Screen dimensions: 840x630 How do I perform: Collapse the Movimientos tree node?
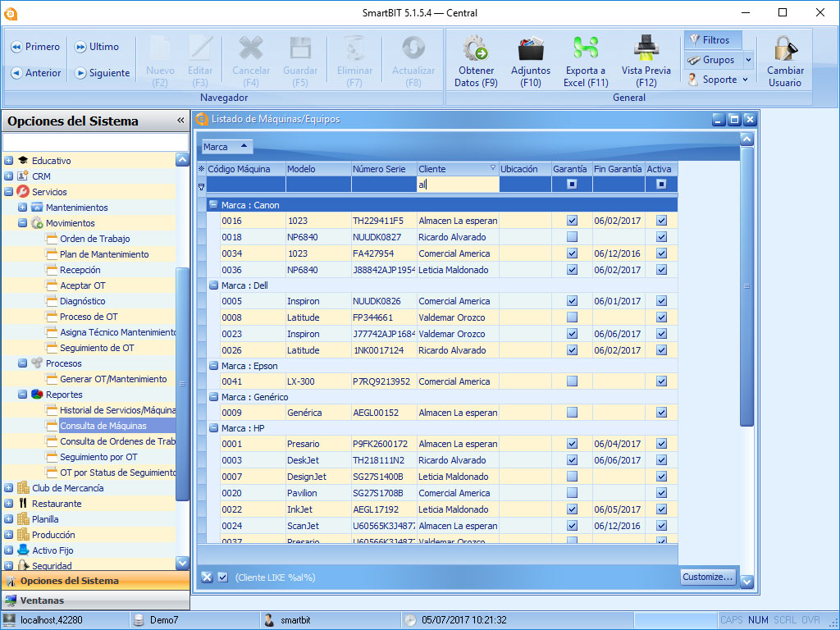coord(22,223)
